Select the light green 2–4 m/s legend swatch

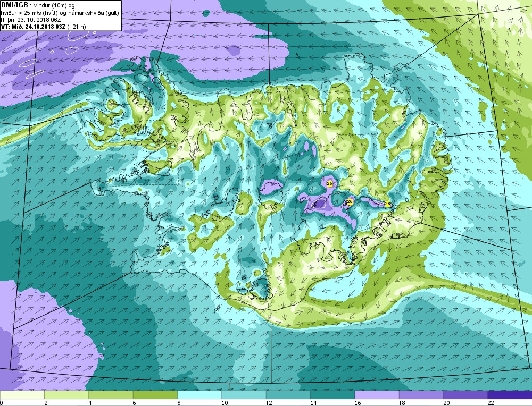[66, 395]
